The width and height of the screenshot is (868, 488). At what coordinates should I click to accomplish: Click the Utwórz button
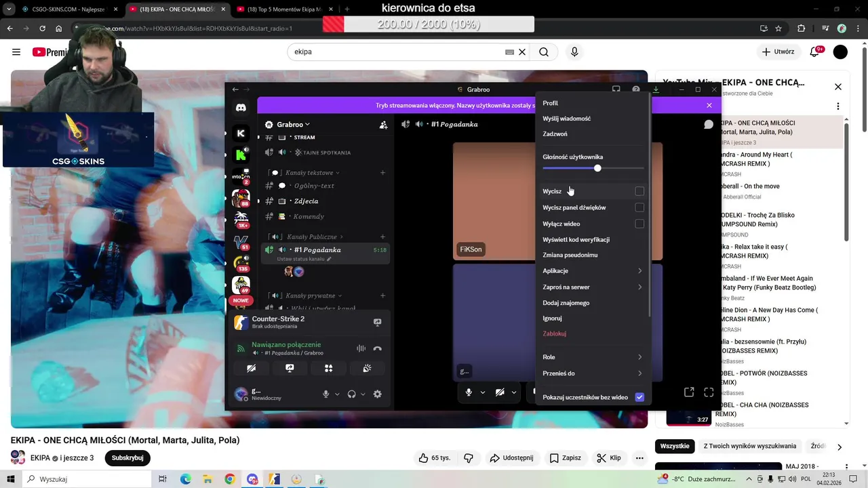(x=778, y=52)
